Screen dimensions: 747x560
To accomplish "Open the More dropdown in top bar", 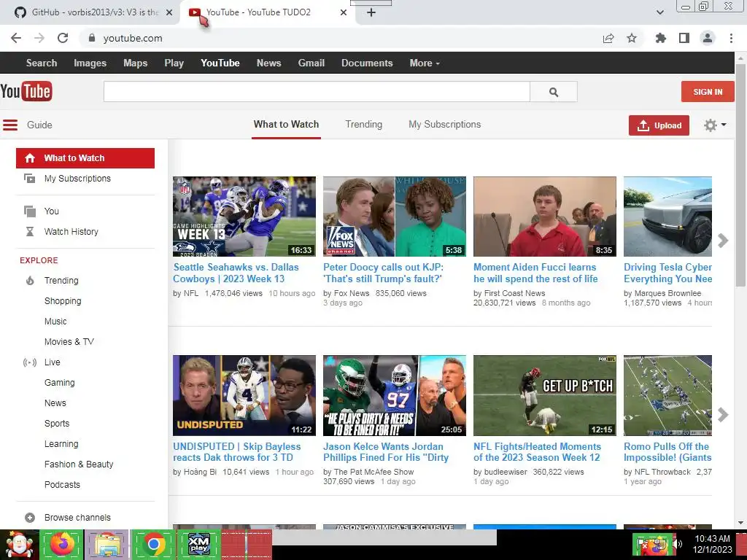I will point(425,63).
